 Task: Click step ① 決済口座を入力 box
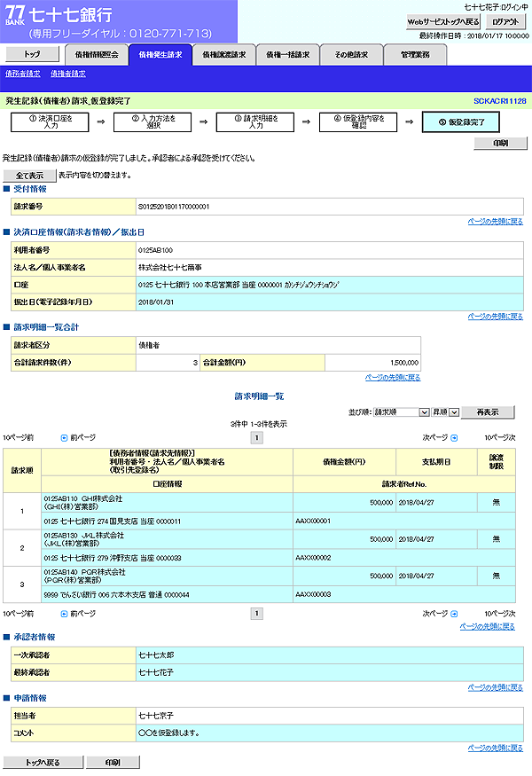click(50, 122)
